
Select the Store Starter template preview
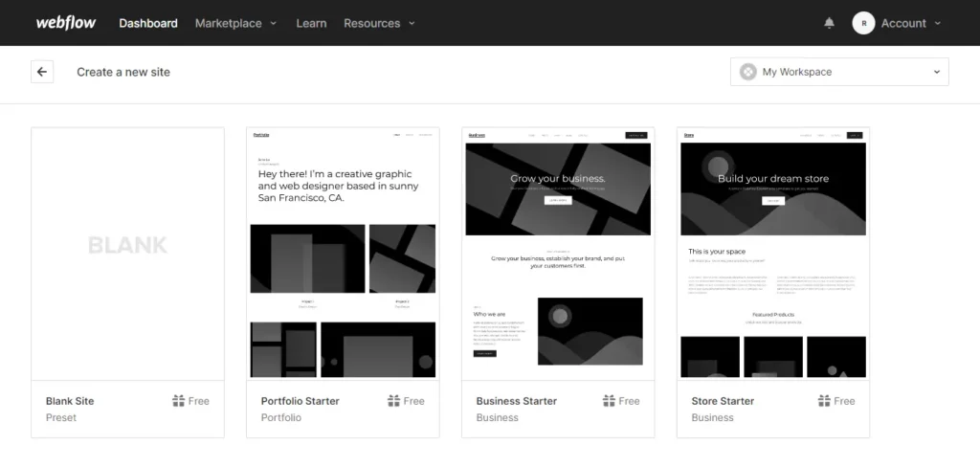point(773,254)
